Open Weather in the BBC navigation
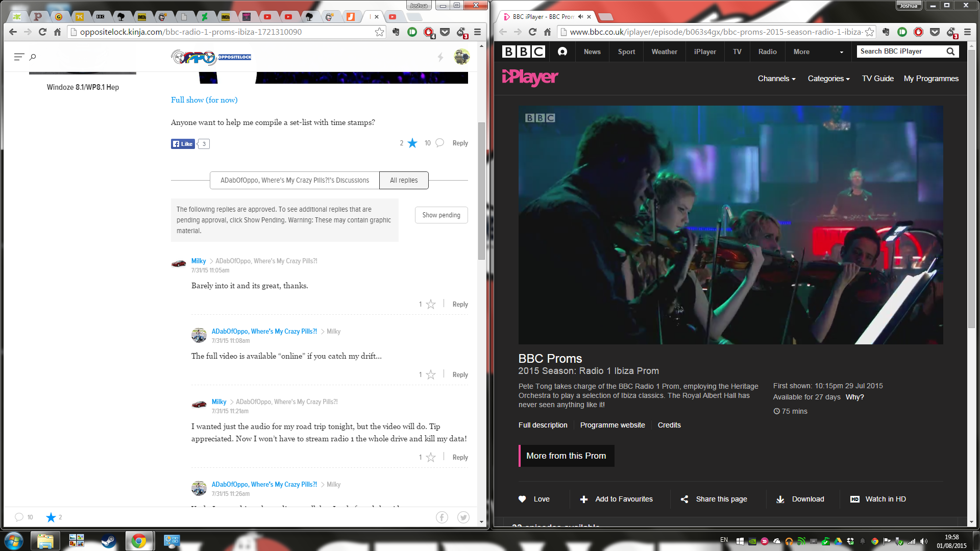The height and width of the screenshot is (551, 980). coord(664,52)
